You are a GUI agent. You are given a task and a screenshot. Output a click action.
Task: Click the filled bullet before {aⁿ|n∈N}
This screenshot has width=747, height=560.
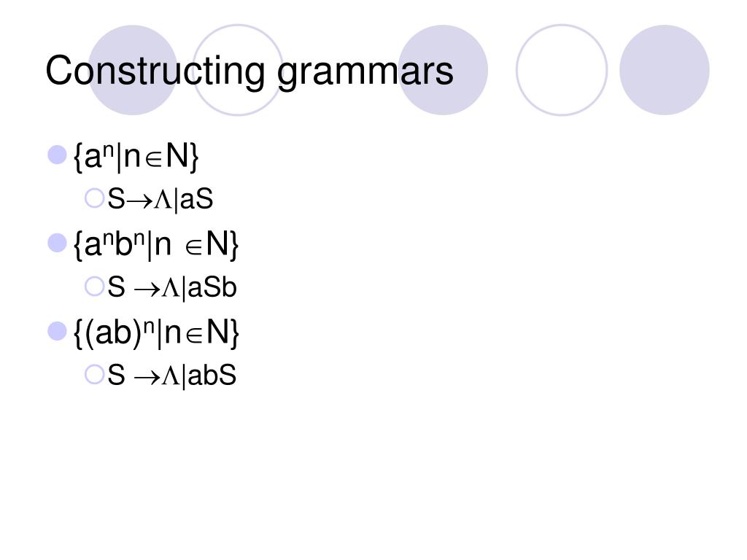(58, 155)
